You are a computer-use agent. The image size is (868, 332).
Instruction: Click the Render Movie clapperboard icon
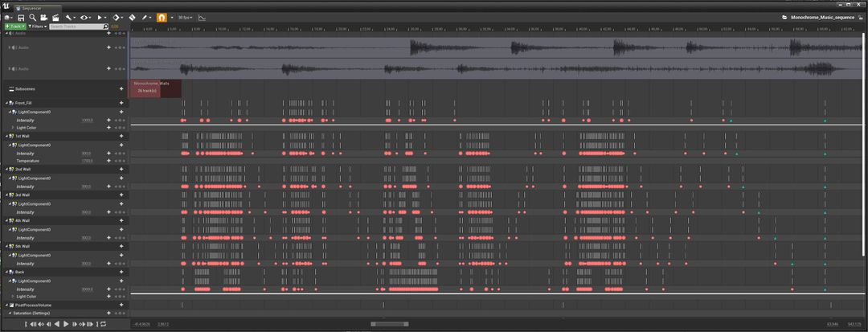pyautogui.click(x=55, y=17)
